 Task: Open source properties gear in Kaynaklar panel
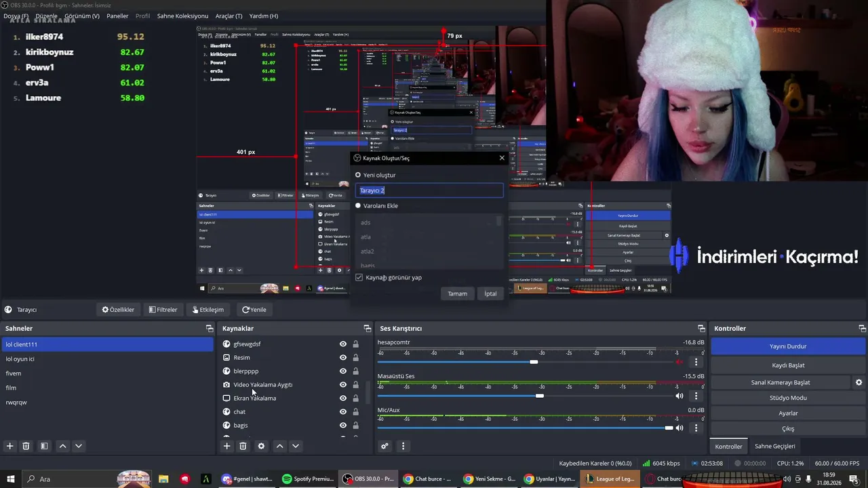click(x=261, y=446)
